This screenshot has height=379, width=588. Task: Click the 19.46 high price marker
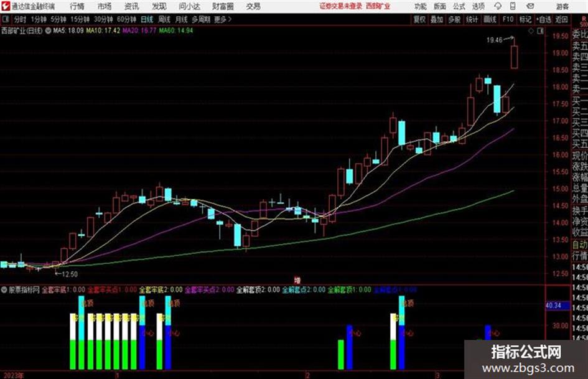[494, 40]
